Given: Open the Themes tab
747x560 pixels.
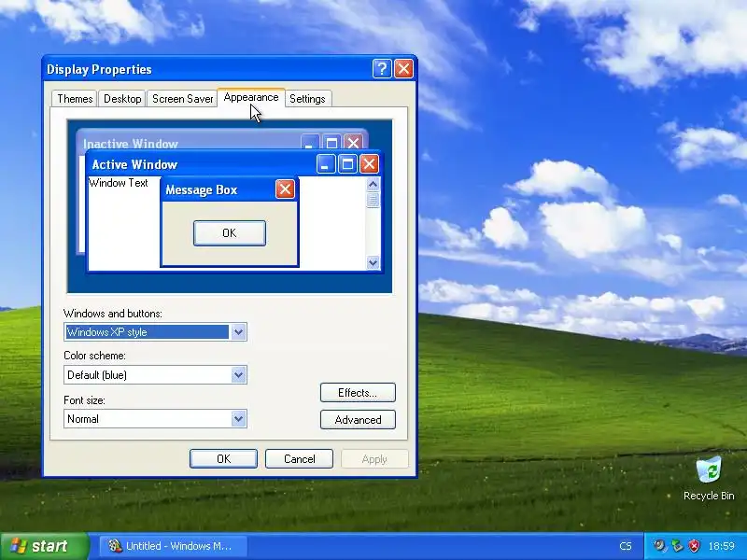Looking at the screenshot, I should coord(75,99).
